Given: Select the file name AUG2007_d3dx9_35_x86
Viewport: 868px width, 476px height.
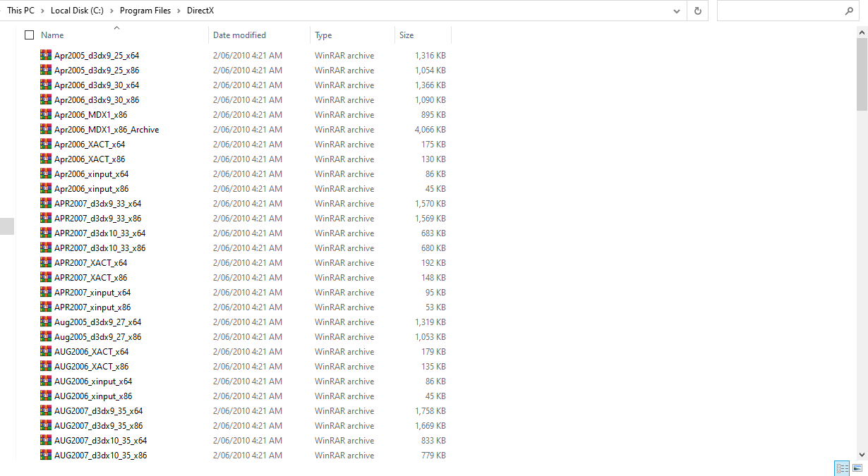Looking at the screenshot, I should 98,426.
